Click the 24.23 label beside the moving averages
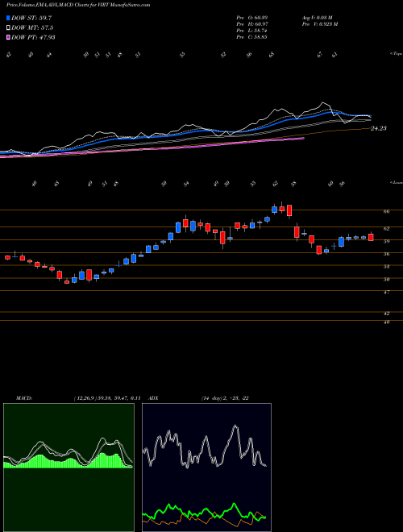The image size is (403, 532). click(379, 128)
